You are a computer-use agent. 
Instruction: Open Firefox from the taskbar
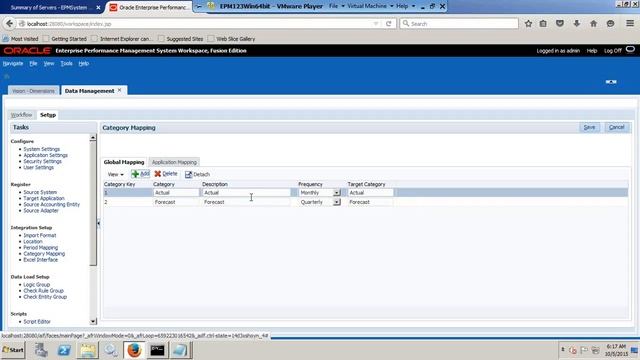(x=134, y=350)
